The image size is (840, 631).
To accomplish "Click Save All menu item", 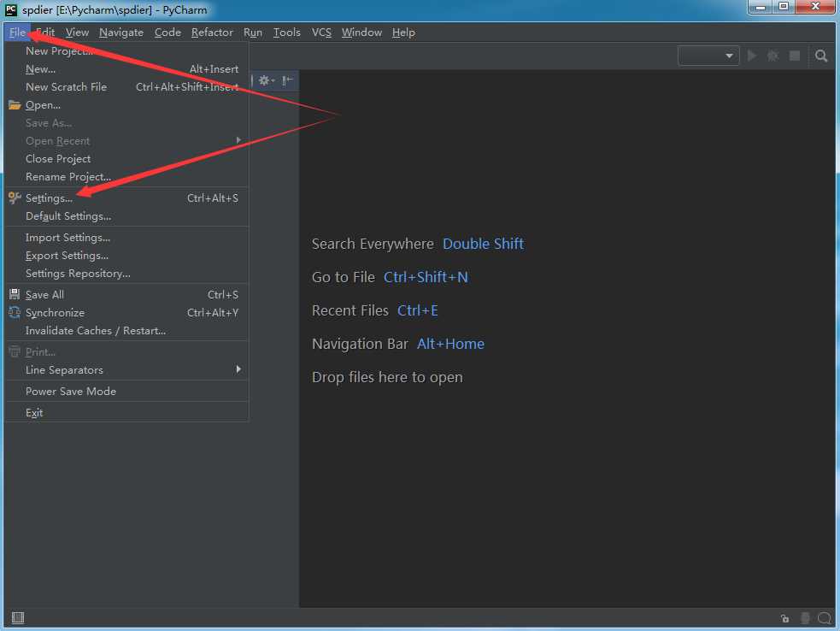I will click(126, 294).
